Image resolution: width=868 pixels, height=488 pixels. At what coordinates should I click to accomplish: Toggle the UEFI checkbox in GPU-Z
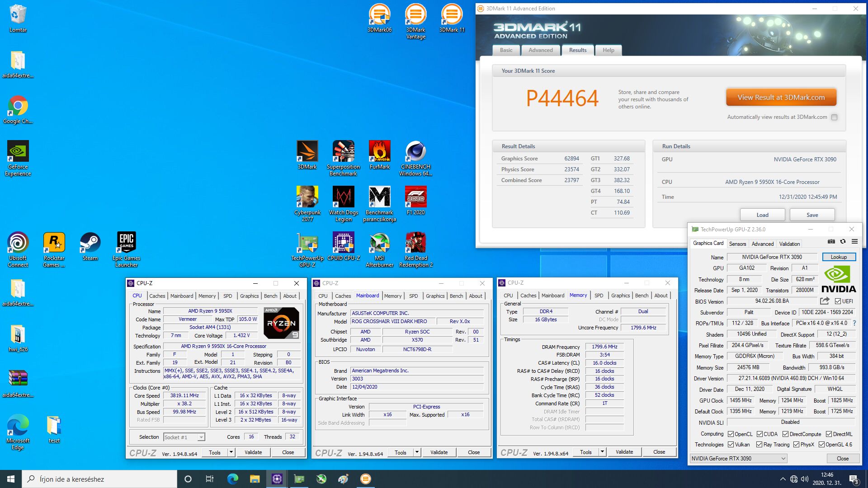838,301
